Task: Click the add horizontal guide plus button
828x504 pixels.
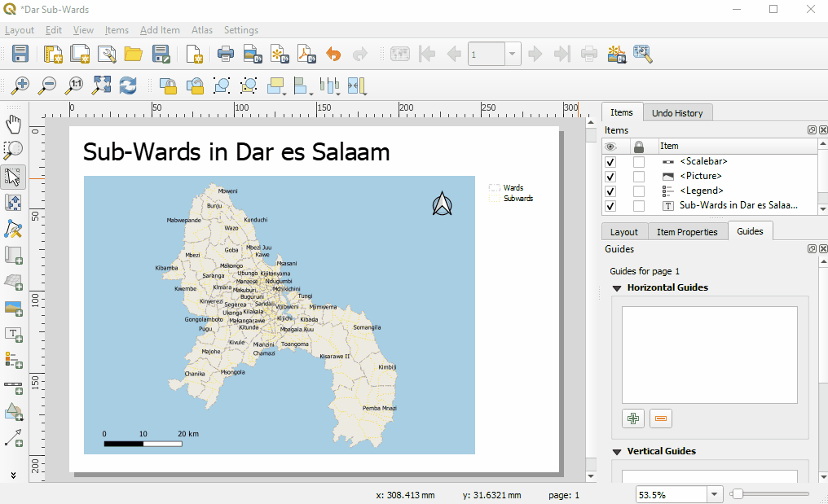Action: click(633, 419)
